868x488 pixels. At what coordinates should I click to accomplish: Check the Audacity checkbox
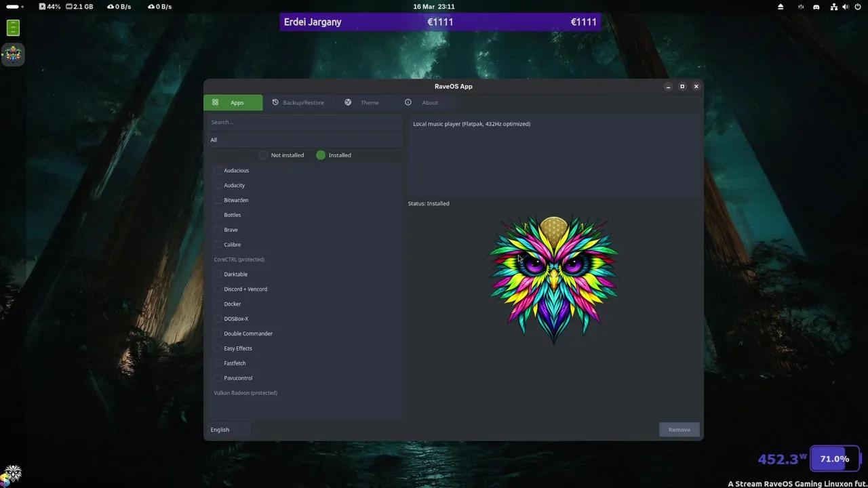(218, 186)
